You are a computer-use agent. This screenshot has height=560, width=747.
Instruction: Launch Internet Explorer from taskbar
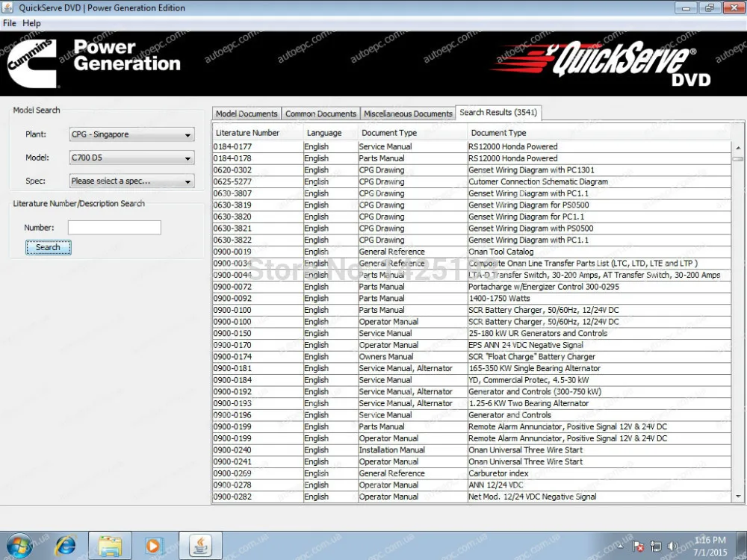pyautogui.click(x=65, y=547)
